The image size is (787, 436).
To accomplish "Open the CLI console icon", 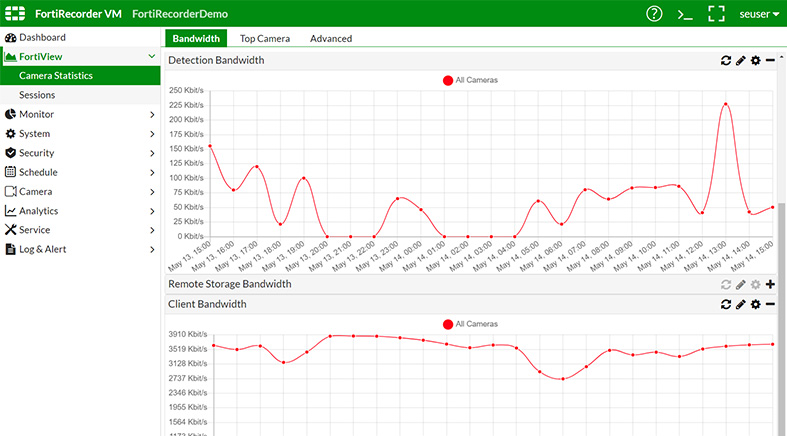I will pos(685,14).
